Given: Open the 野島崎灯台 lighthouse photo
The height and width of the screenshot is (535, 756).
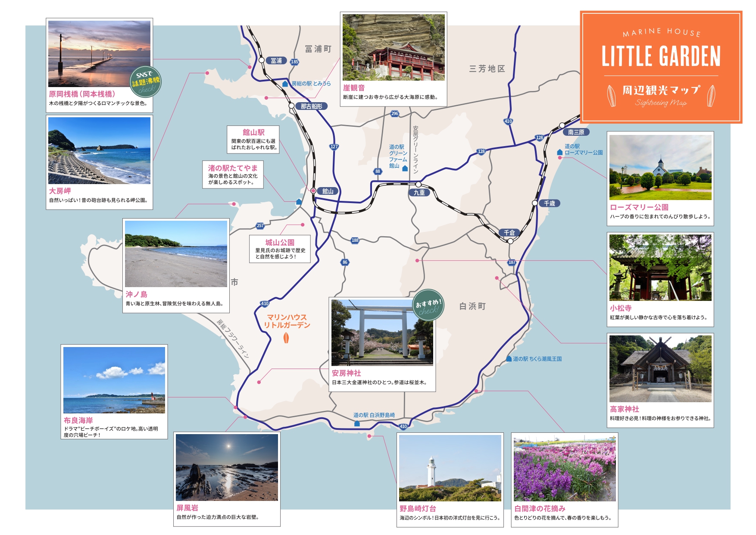Looking at the screenshot, I should [x=450, y=468].
